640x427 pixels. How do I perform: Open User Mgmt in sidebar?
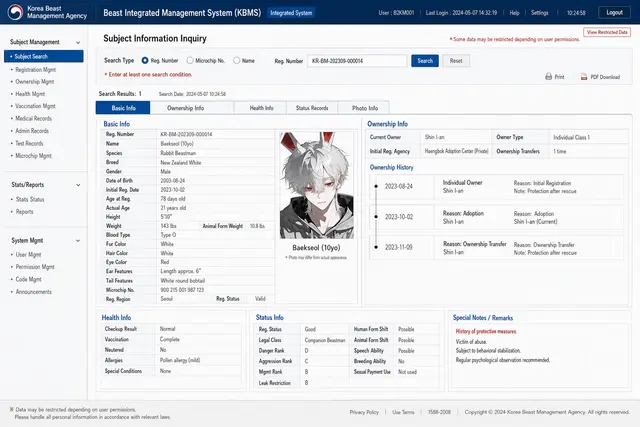(x=28, y=254)
